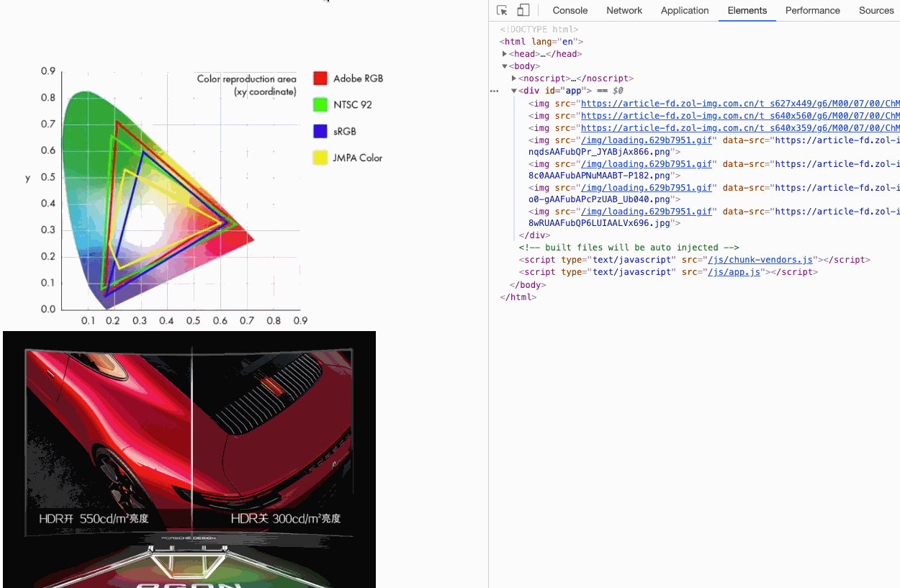The image size is (900, 588).
Task: Click the HDR开 550cd/m² caption text
Action: coord(94,518)
